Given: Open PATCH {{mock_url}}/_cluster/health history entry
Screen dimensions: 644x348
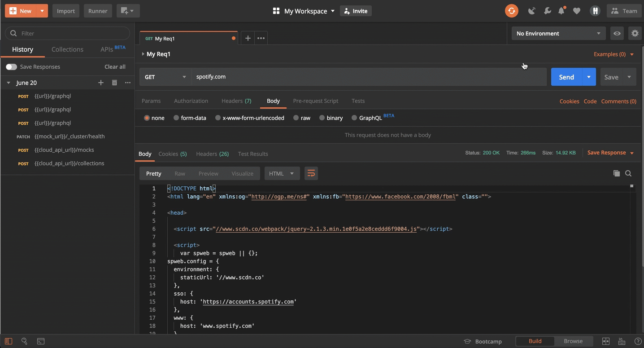Looking at the screenshot, I should point(67,137).
